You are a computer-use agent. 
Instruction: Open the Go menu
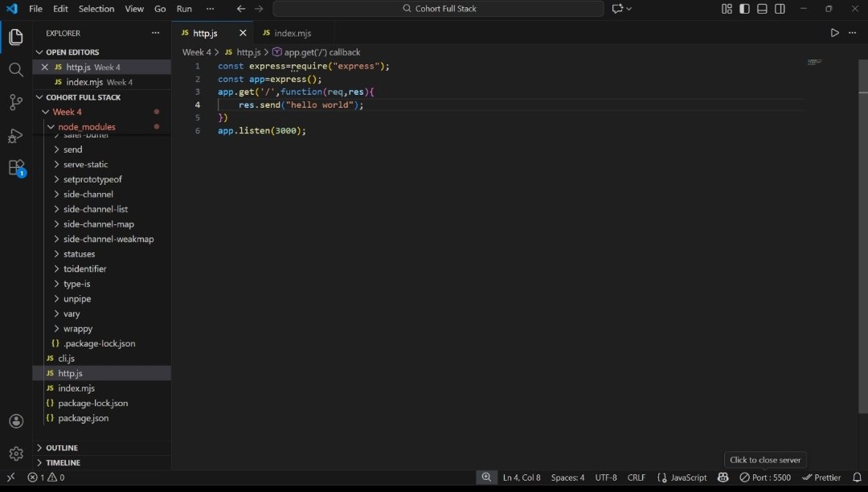coord(160,9)
